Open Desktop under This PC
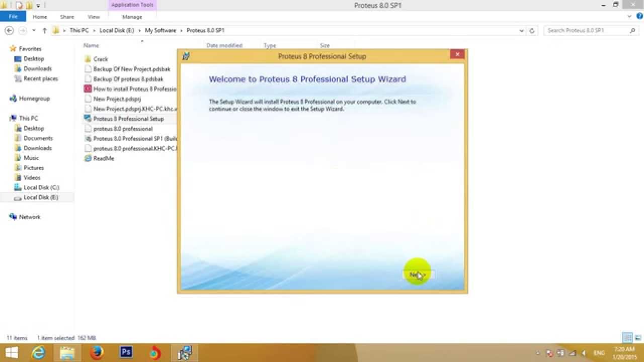 coord(34,128)
